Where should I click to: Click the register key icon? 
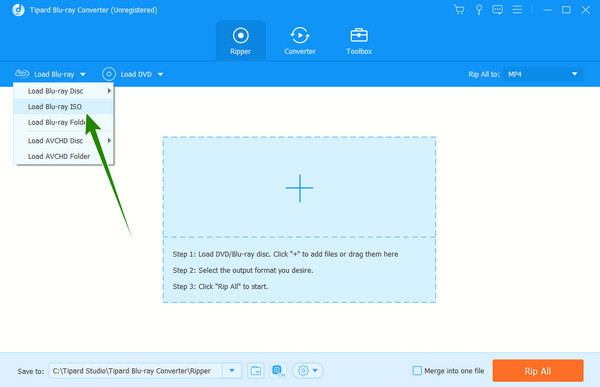pyautogui.click(x=479, y=10)
